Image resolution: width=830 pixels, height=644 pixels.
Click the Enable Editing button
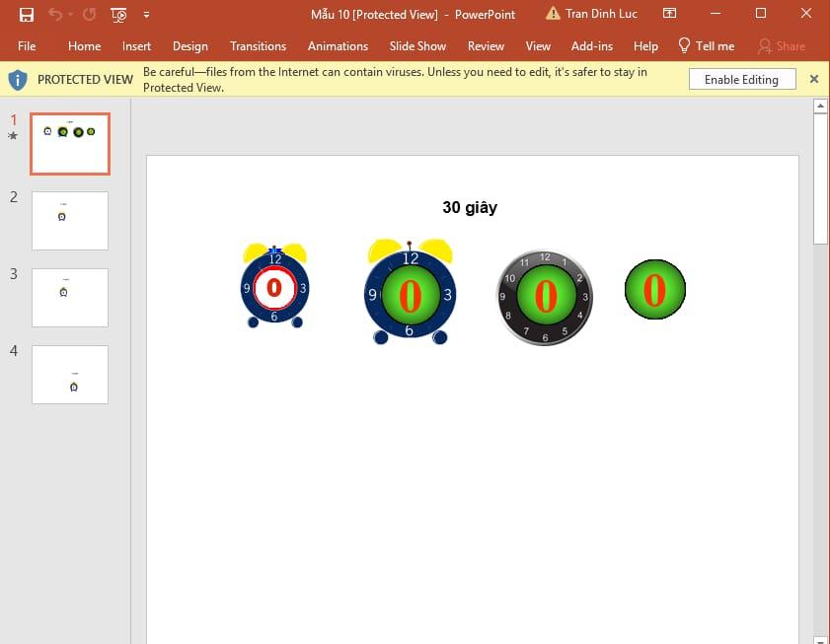tap(741, 79)
